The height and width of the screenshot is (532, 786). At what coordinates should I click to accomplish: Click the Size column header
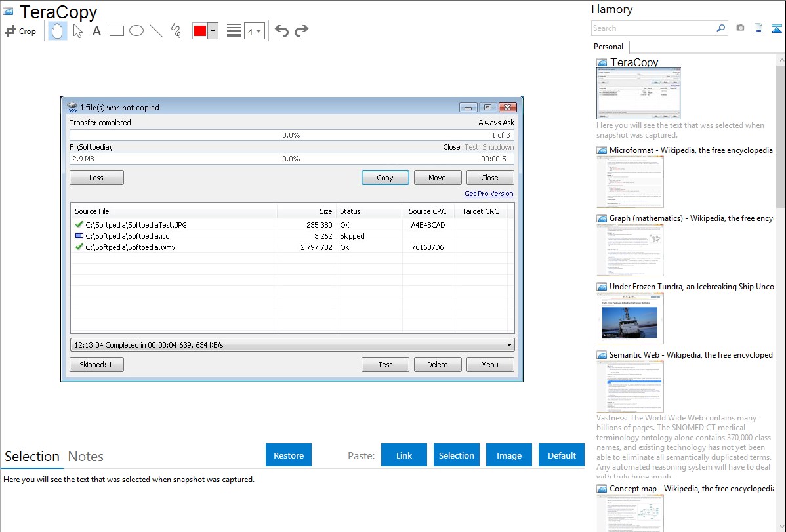307,211
